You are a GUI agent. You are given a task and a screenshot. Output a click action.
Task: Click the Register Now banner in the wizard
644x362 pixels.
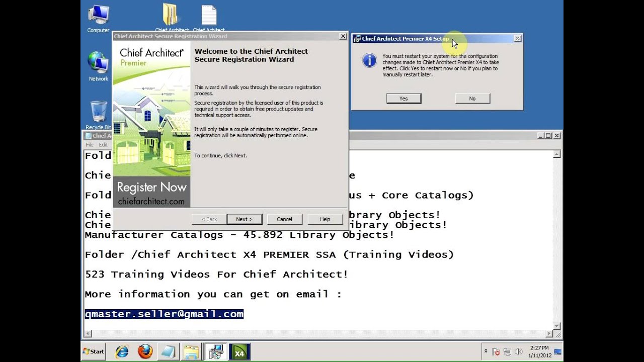pyautogui.click(x=151, y=192)
